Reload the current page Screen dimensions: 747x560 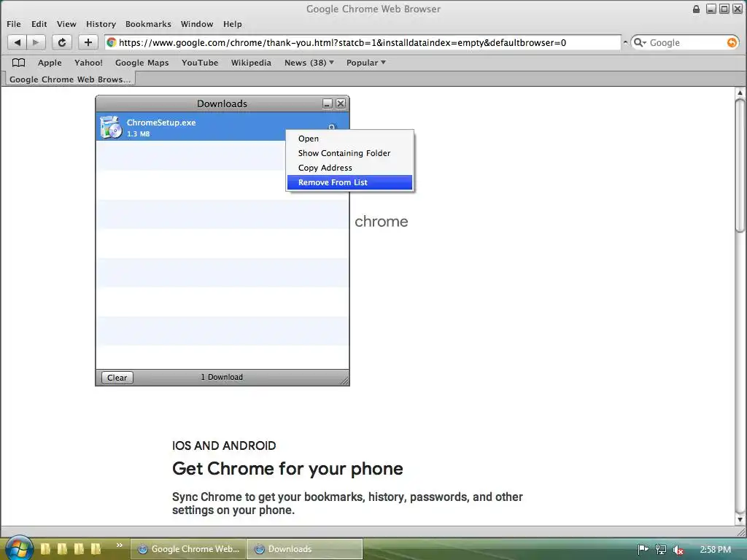pos(62,42)
